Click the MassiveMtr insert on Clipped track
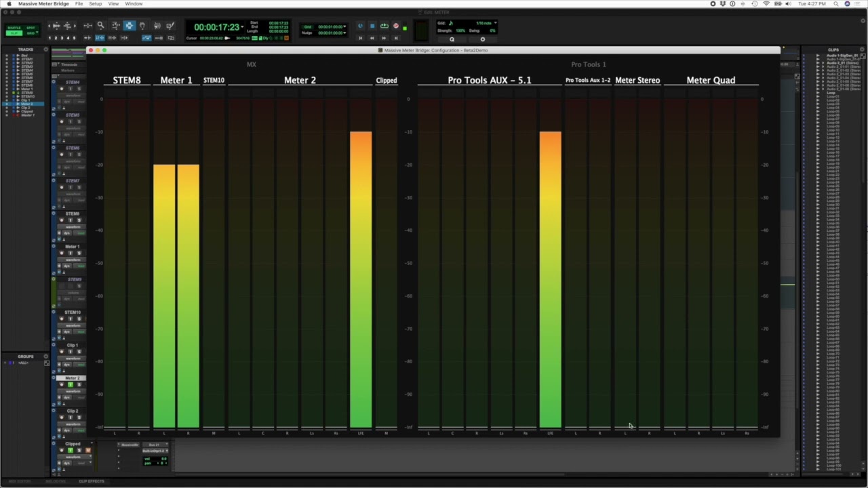The width and height of the screenshot is (868, 488). [130, 445]
